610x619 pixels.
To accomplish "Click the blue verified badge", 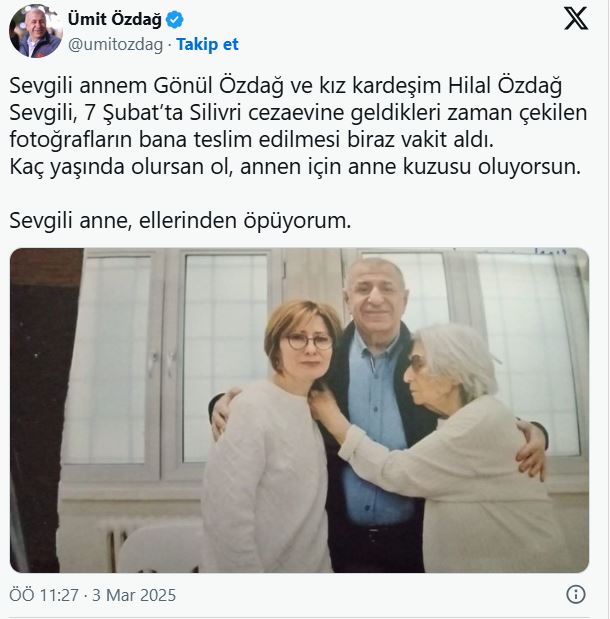I will point(175,19).
